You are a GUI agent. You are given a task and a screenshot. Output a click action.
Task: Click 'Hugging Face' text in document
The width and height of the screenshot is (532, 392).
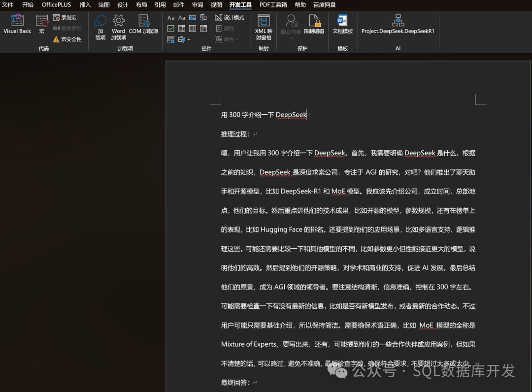(x=281, y=229)
